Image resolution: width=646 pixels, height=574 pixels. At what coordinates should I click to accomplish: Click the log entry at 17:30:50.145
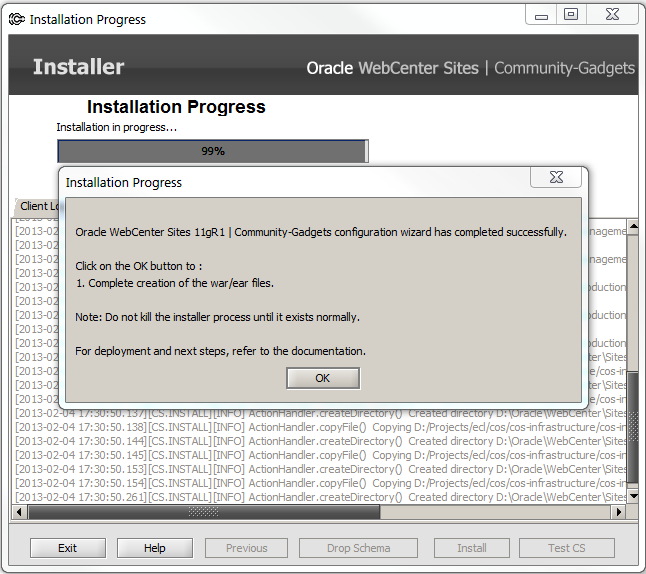pyautogui.click(x=321, y=455)
